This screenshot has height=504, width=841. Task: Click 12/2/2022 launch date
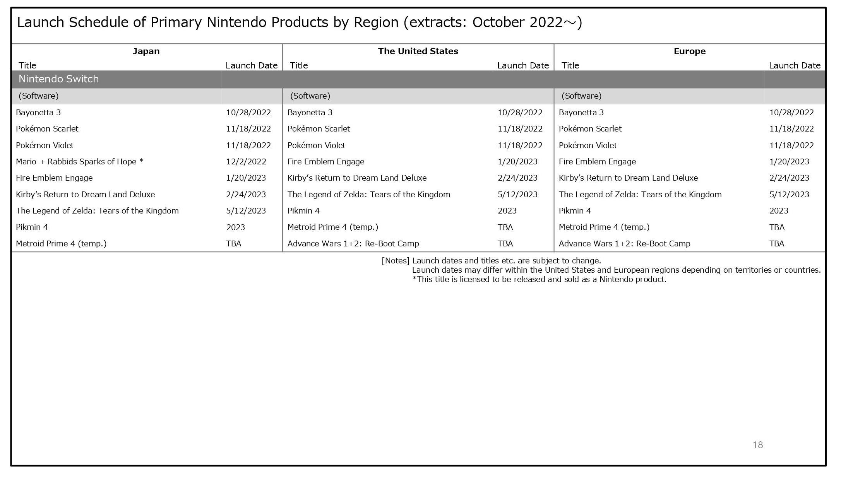pos(246,162)
